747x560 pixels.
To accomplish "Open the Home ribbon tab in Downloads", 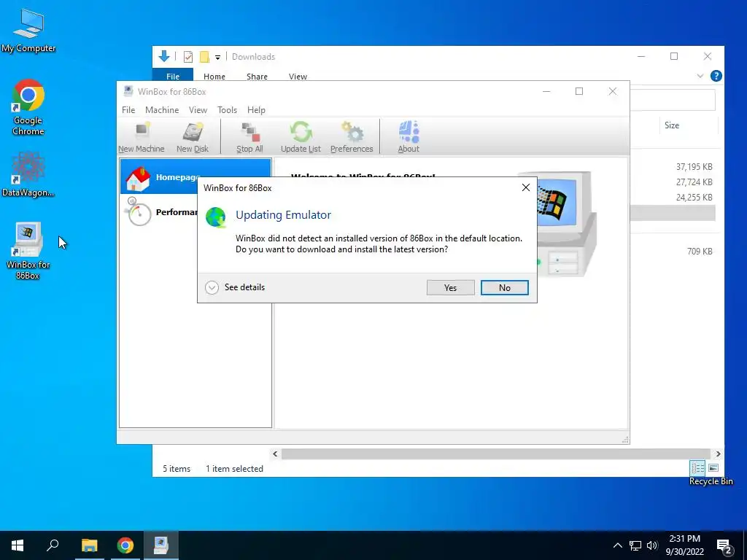I will (214, 76).
